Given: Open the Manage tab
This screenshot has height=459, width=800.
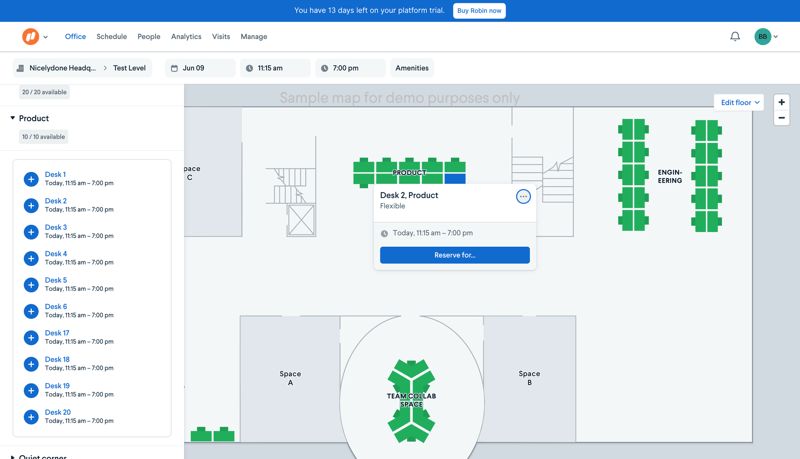Looking at the screenshot, I should coord(254,36).
